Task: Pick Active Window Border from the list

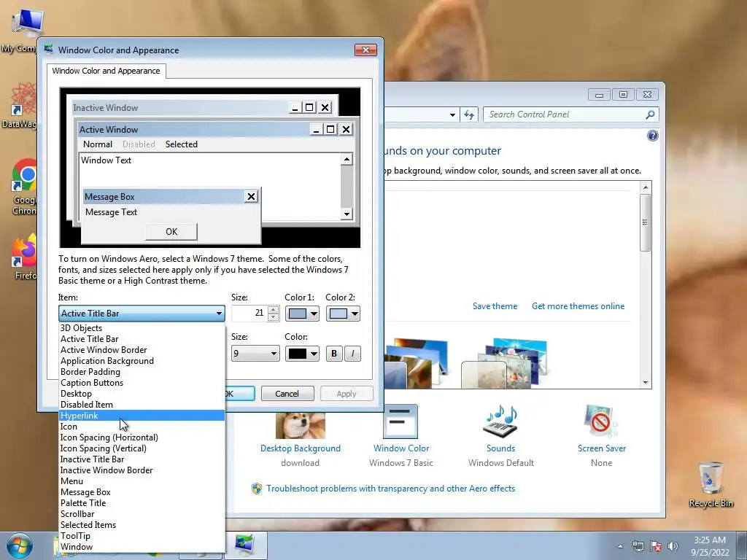Action: [142, 349]
